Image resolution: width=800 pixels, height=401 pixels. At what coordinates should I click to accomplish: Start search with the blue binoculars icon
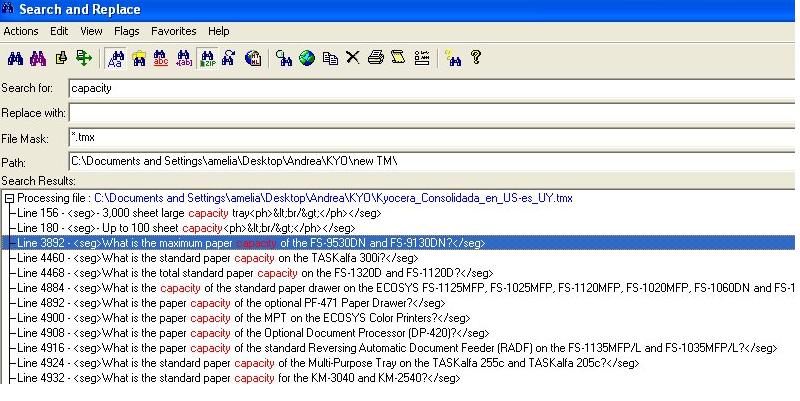(x=15, y=58)
